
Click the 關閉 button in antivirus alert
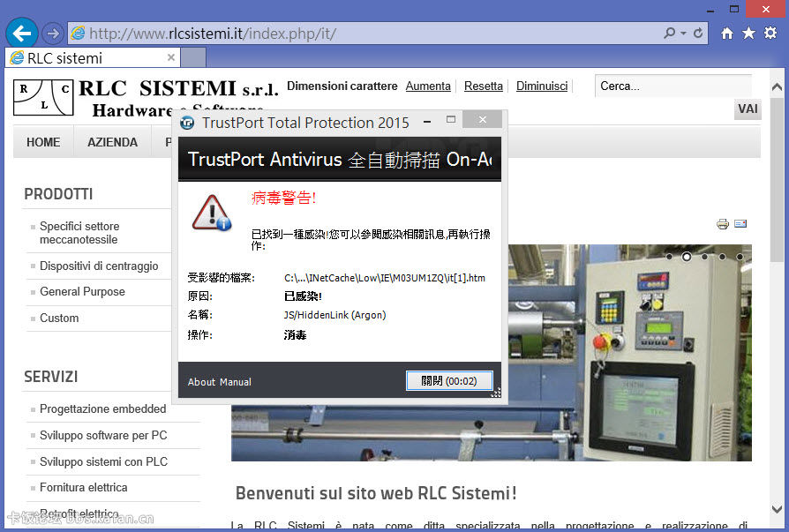click(449, 381)
